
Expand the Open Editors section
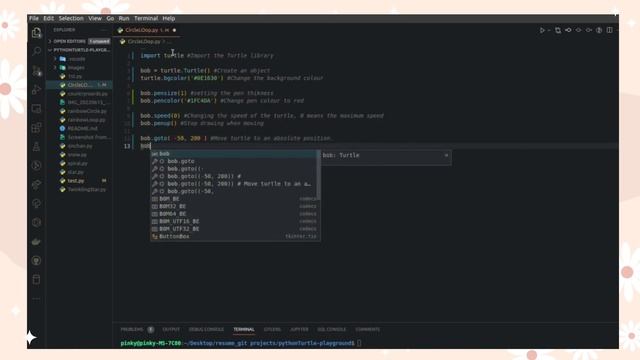pos(79,41)
